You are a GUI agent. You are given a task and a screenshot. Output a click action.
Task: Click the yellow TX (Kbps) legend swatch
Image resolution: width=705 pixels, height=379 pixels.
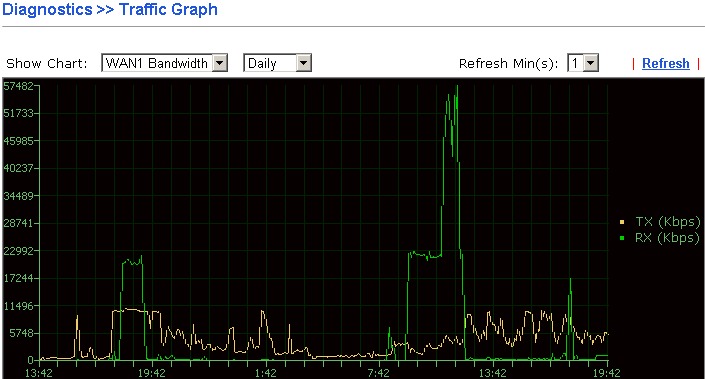click(x=622, y=222)
